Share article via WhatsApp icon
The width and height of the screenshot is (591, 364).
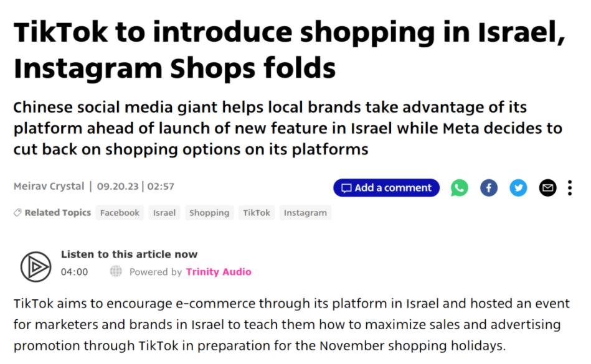[x=459, y=188]
